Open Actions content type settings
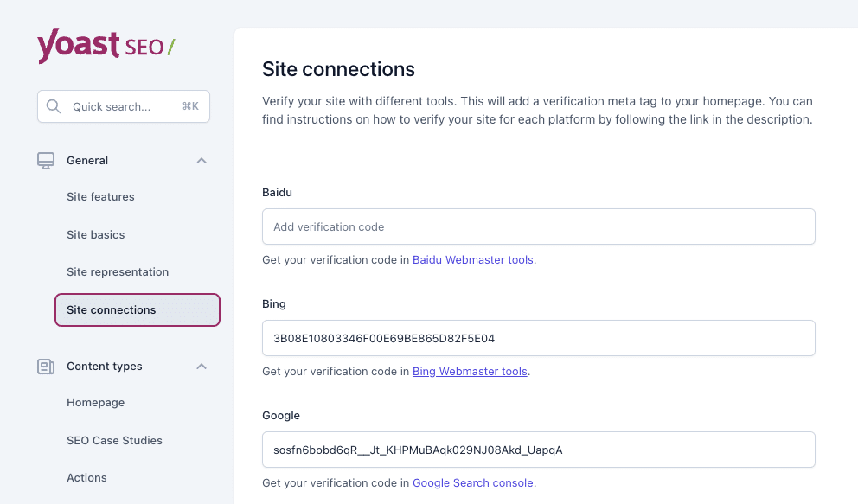858x504 pixels. coord(86,478)
